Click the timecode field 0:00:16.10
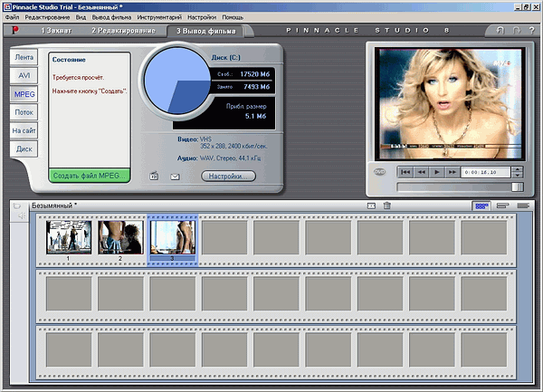 (x=485, y=172)
